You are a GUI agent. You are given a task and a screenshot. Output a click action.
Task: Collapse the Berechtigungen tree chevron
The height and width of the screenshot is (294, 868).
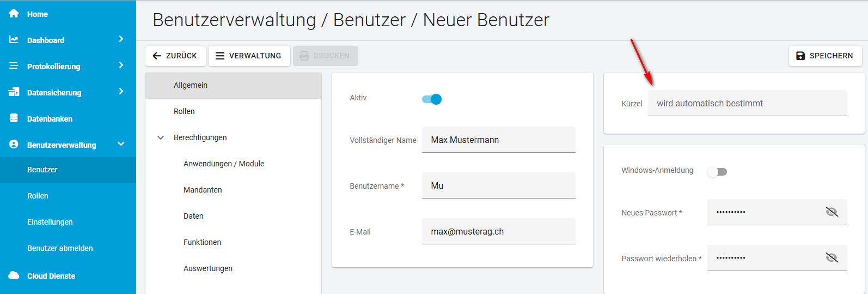click(161, 138)
